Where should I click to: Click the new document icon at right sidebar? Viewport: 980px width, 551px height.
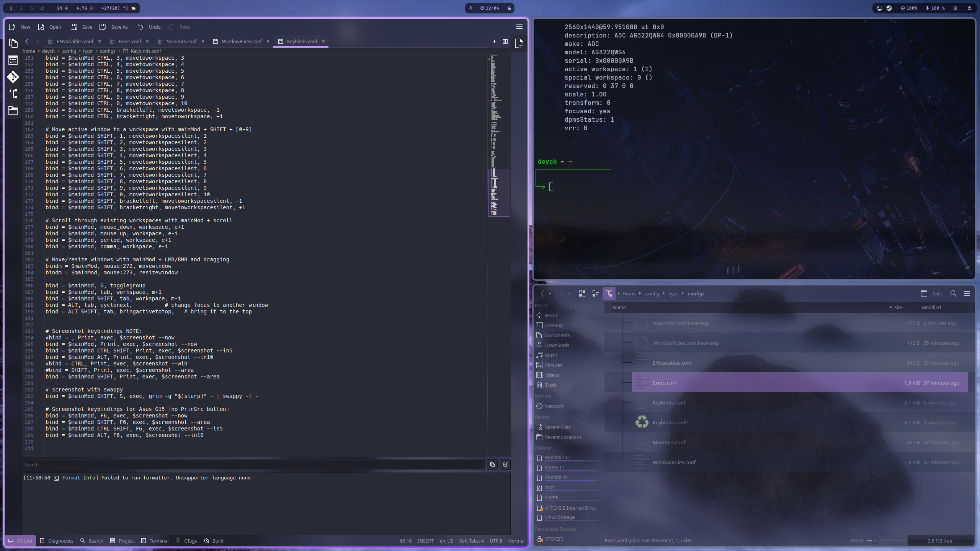pyautogui.click(x=519, y=43)
